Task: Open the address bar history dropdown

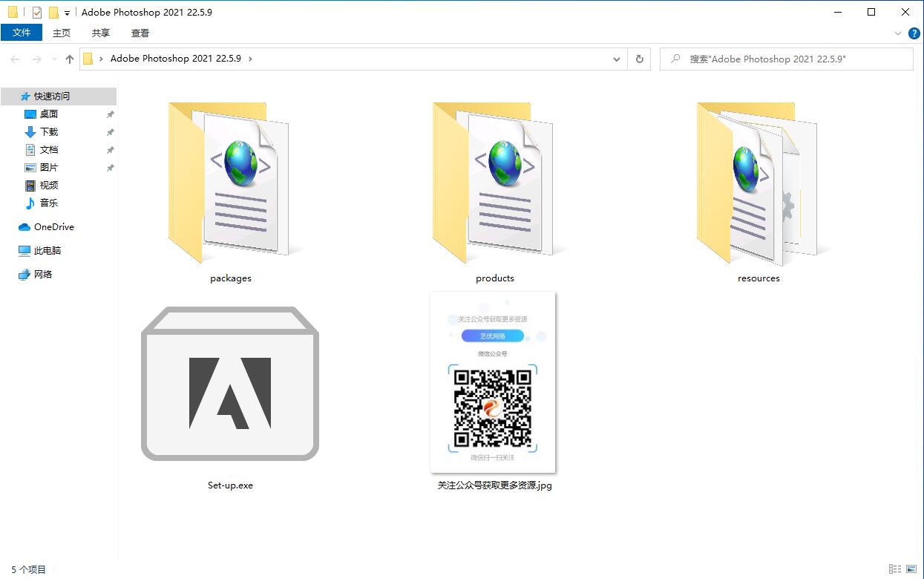Action: click(616, 59)
